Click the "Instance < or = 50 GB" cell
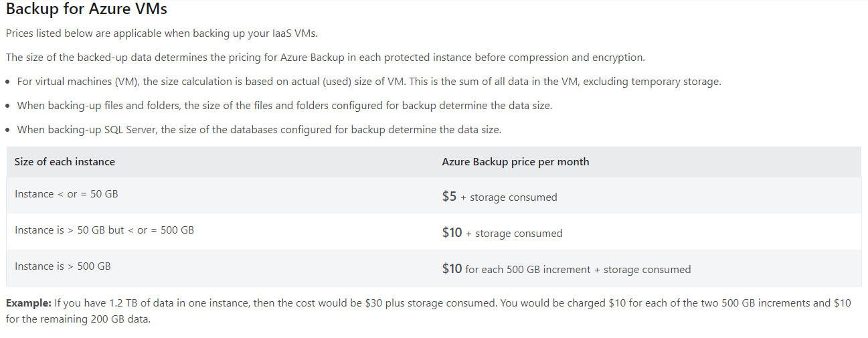 pos(66,194)
